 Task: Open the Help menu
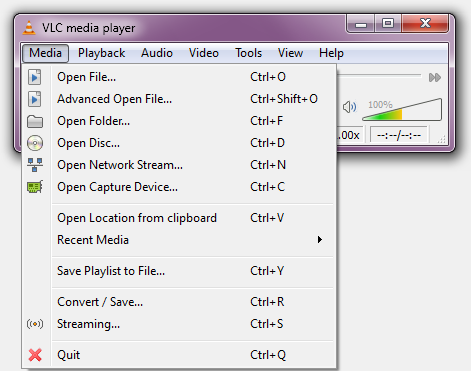(331, 53)
